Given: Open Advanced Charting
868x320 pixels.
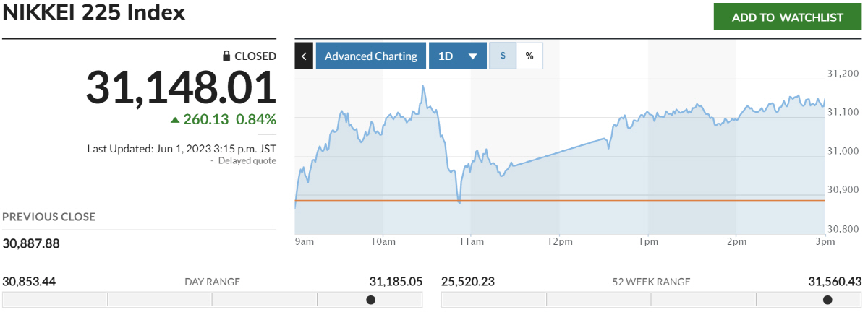Looking at the screenshot, I should coord(370,56).
